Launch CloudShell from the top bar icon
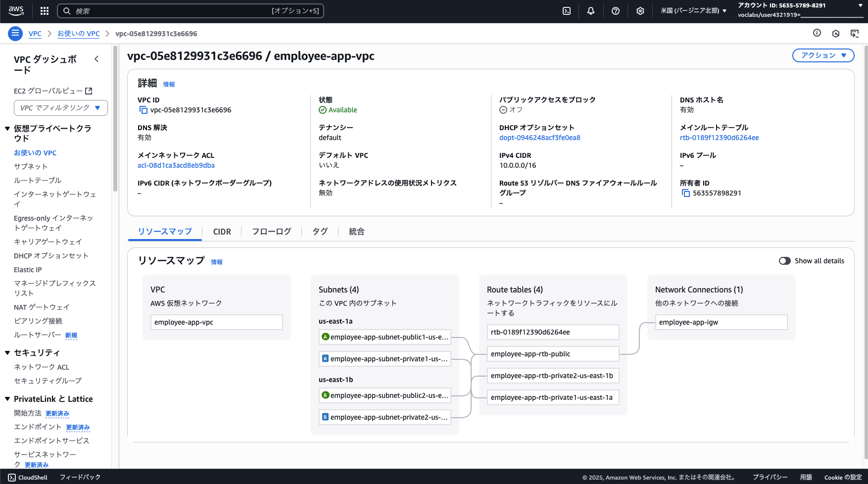Image resolution: width=868 pixels, height=484 pixels. tap(567, 11)
